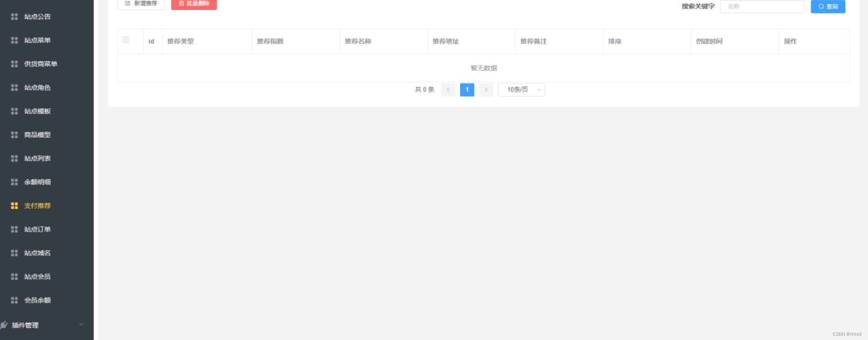Click the grid icon beside 商品模型
Screen dimensions: 868x340
(x=14, y=135)
